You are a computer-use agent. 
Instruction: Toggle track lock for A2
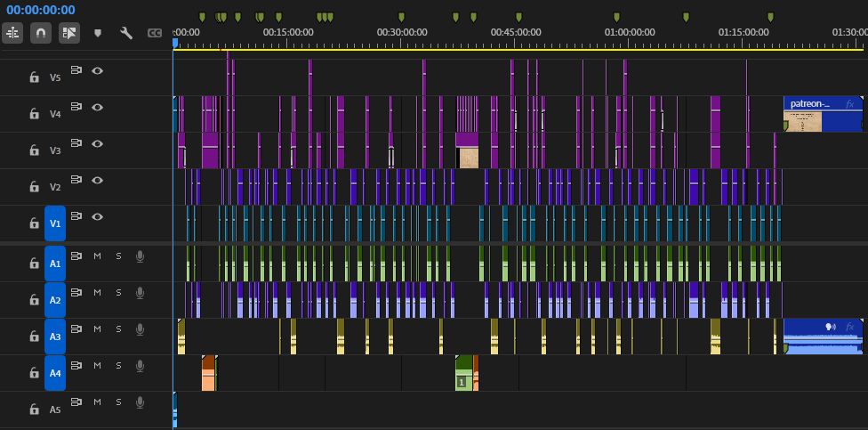coord(34,299)
